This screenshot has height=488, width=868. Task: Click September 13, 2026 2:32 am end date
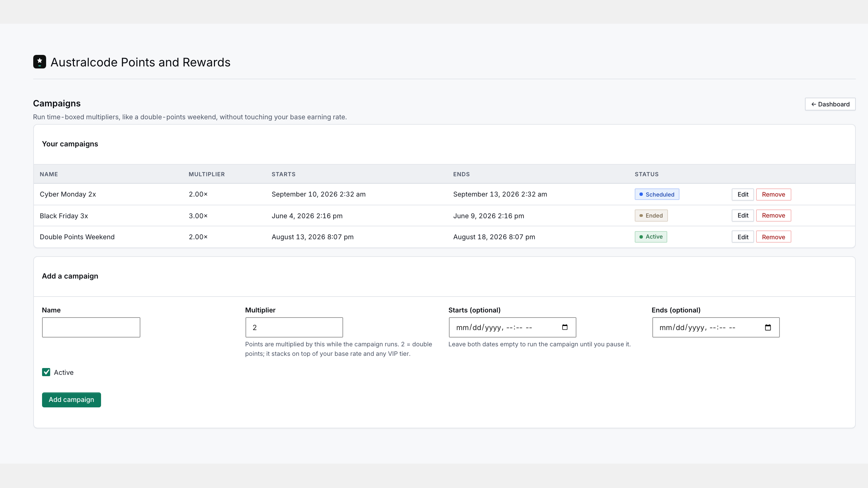pyautogui.click(x=500, y=194)
